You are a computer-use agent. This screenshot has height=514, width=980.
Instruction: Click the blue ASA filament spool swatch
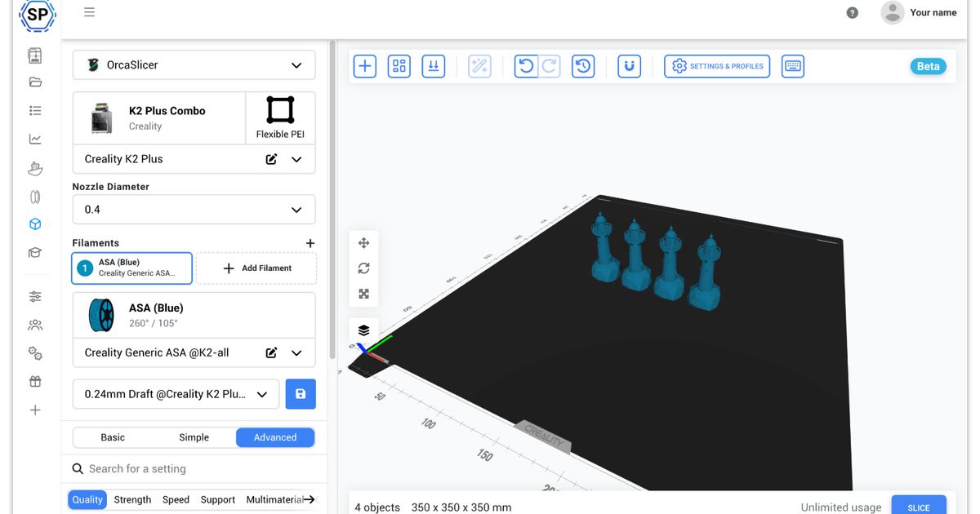click(x=100, y=316)
